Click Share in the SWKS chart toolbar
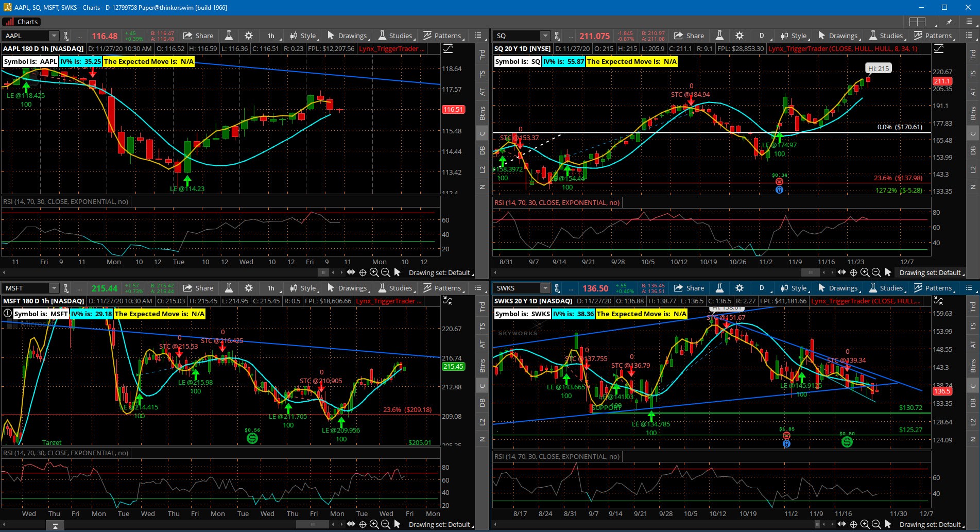 coord(689,288)
